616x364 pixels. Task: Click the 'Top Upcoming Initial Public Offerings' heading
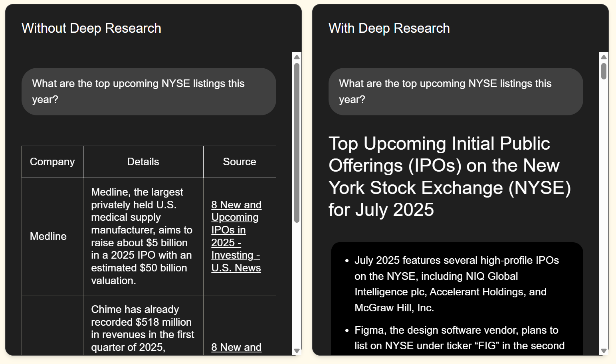click(x=450, y=176)
